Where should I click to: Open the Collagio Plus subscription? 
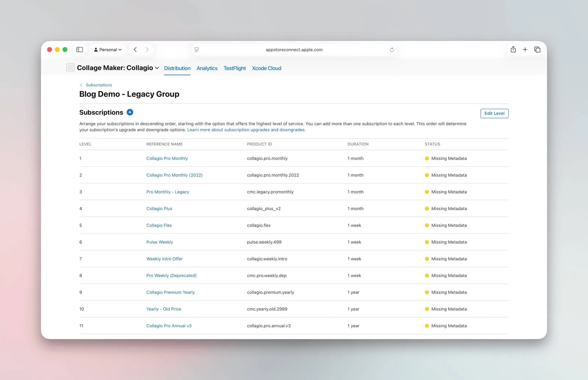[159, 209]
